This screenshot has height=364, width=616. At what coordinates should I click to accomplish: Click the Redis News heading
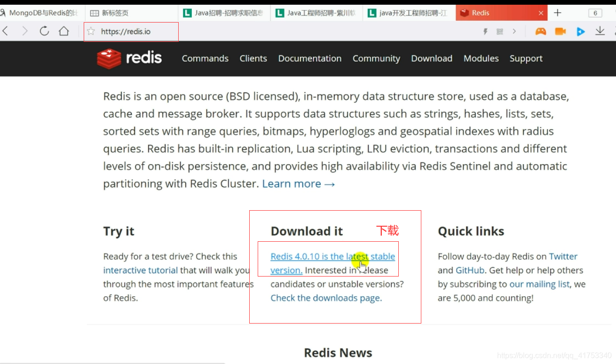click(x=338, y=353)
